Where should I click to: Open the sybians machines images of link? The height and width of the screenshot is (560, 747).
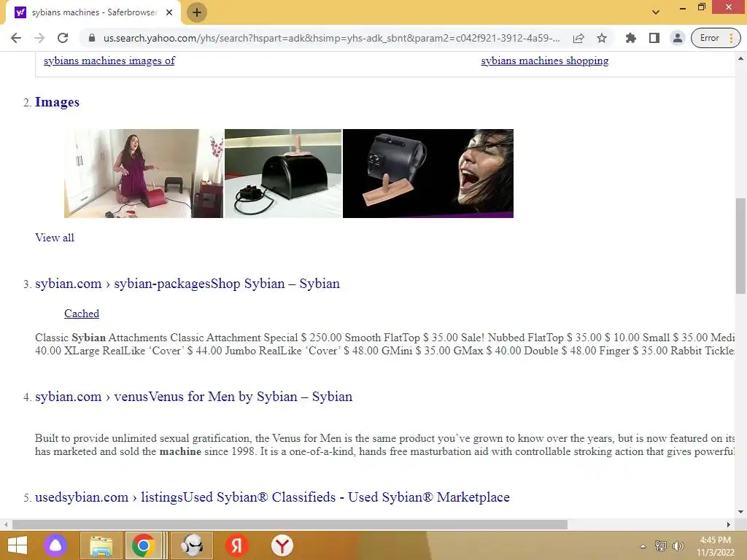109,61
